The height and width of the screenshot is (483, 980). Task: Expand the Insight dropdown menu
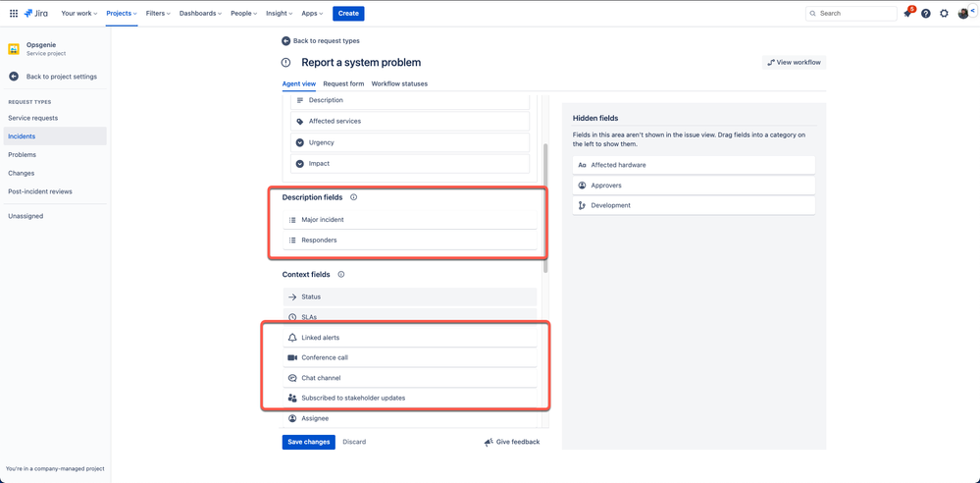pos(280,13)
